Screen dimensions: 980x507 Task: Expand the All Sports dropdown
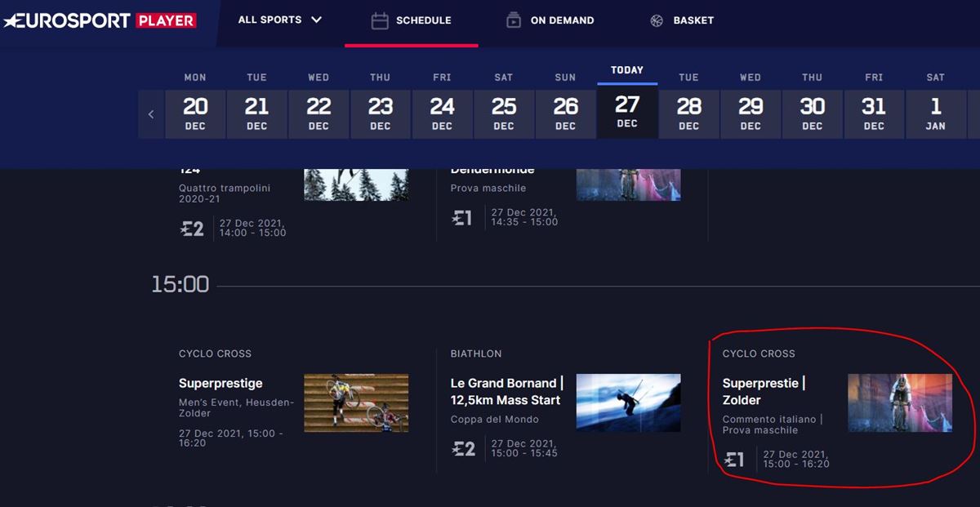pos(279,20)
